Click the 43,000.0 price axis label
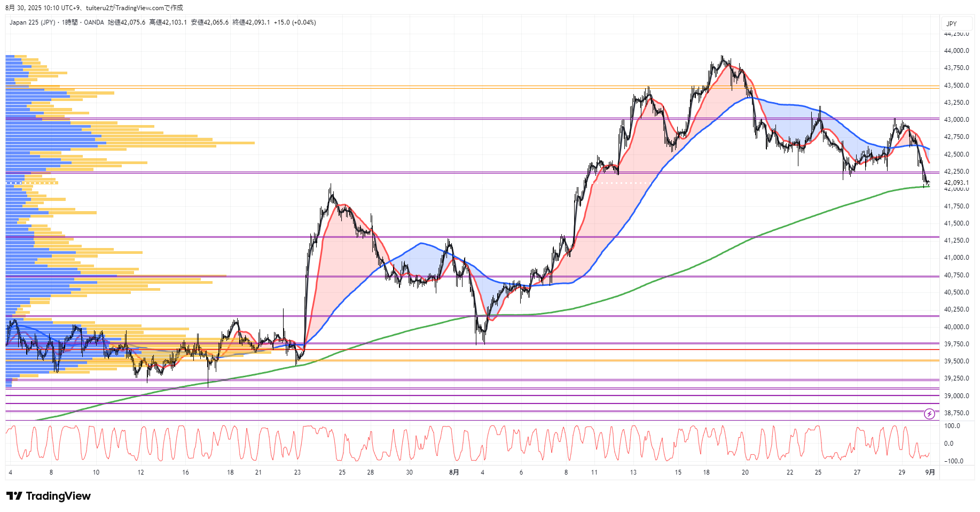Viewport: 980px width, 512px height. 957,120
